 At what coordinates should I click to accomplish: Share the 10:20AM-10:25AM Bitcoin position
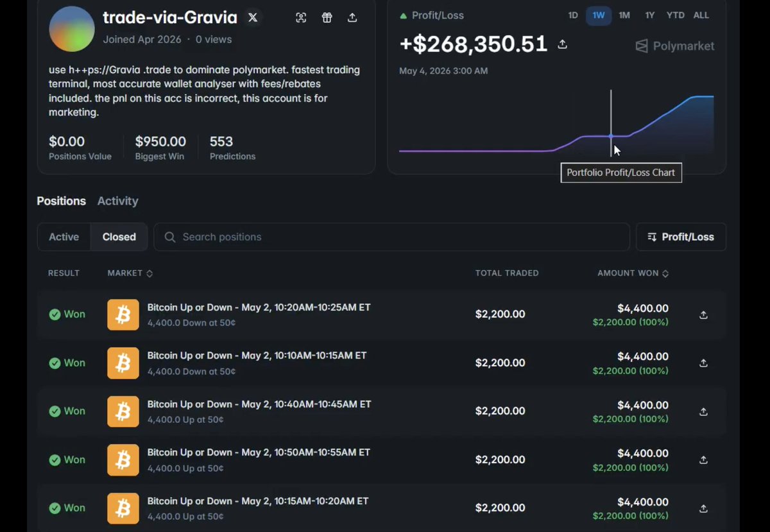pos(703,314)
